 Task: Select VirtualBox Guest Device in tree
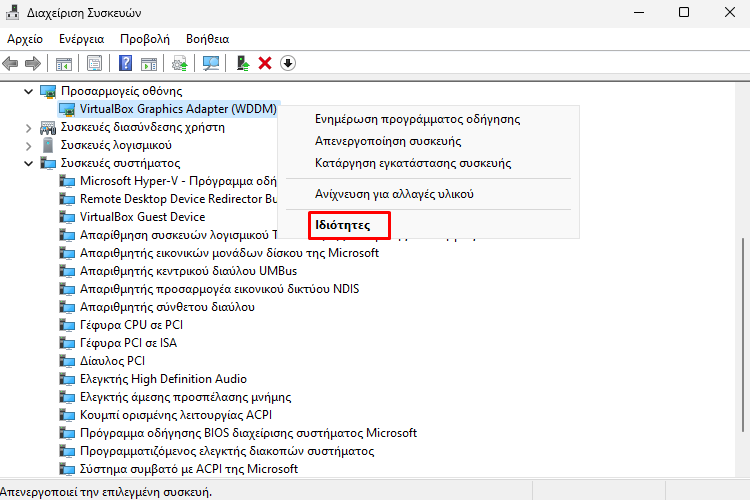click(x=142, y=217)
